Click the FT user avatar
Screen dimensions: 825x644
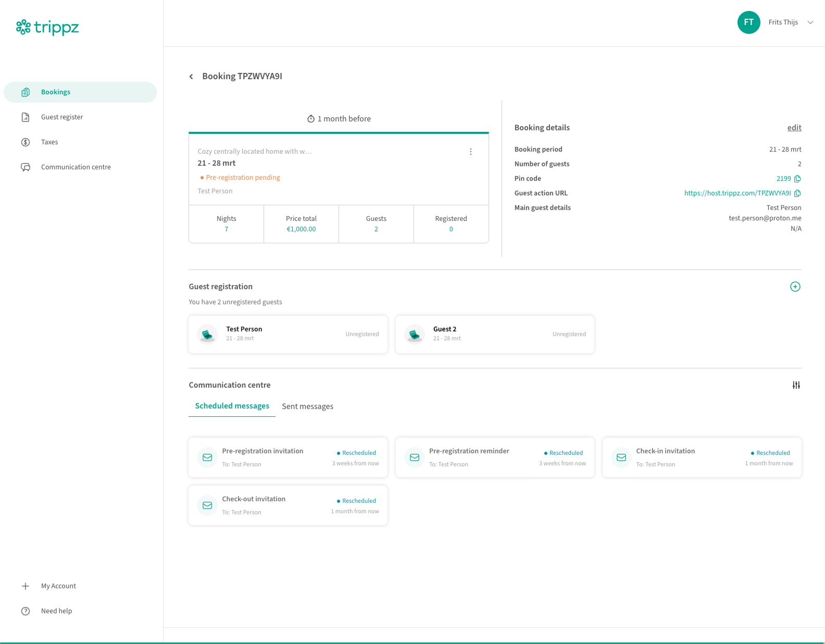pyautogui.click(x=748, y=22)
